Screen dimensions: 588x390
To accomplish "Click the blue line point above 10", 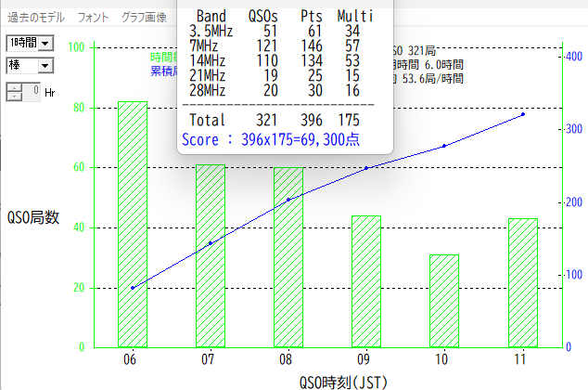I will pyautogui.click(x=444, y=146).
